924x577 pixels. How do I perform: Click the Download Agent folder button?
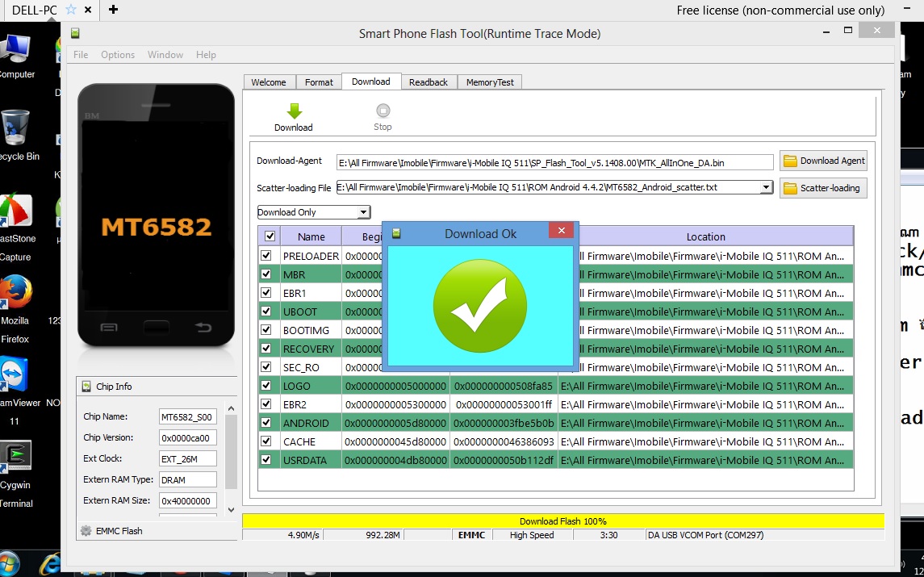click(823, 161)
